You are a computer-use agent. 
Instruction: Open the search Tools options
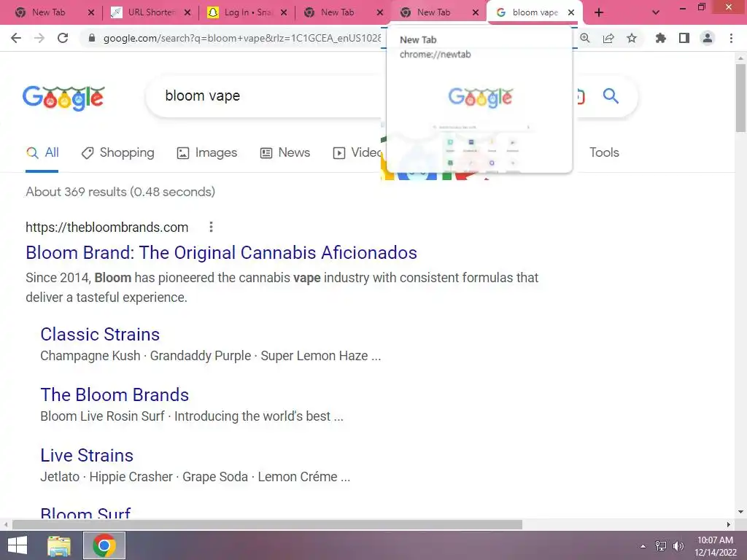coord(604,152)
